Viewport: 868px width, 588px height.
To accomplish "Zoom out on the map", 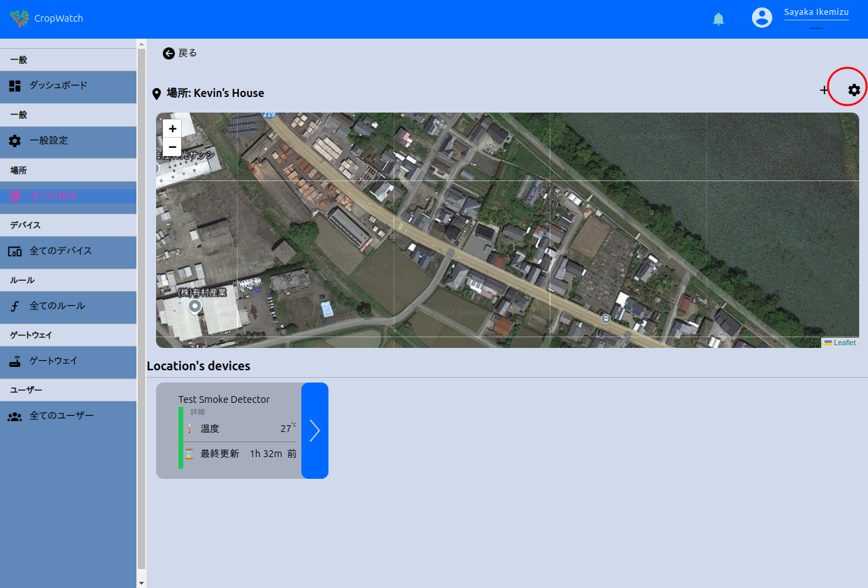I will coord(172,146).
